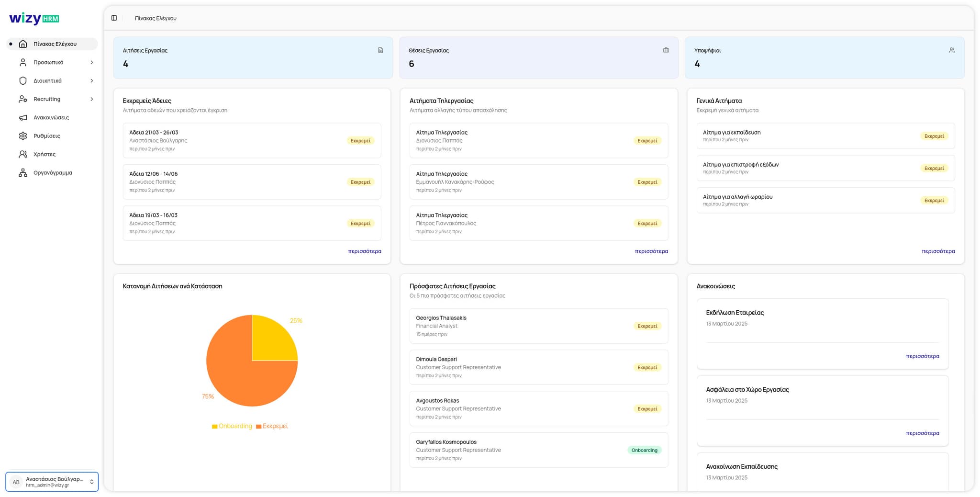Open περισσότερα under Γενικά Αιτήματα
This screenshot has height=497, width=980.
[938, 251]
